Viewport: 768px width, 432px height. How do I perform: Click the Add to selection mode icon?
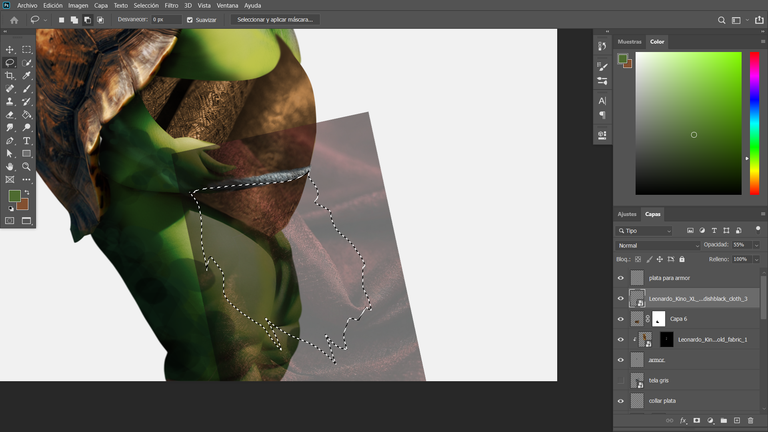tap(74, 20)
